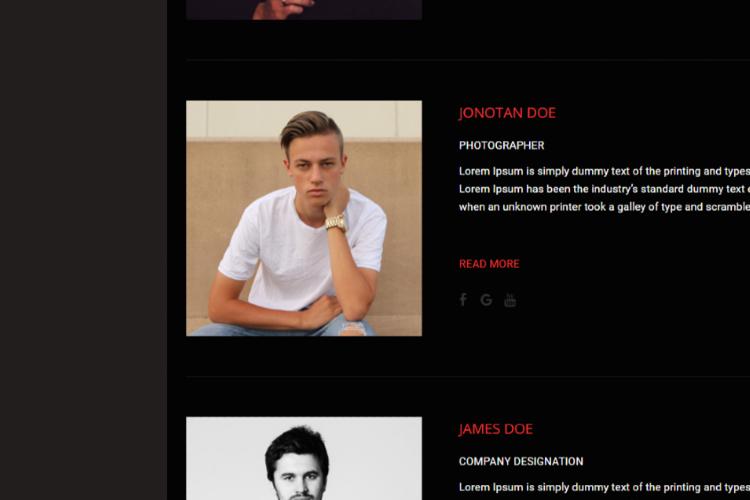Screen dimensions: 750x500
Task: Click the COMPANY DESIGNATION subtitle
Action: [521, 461]
